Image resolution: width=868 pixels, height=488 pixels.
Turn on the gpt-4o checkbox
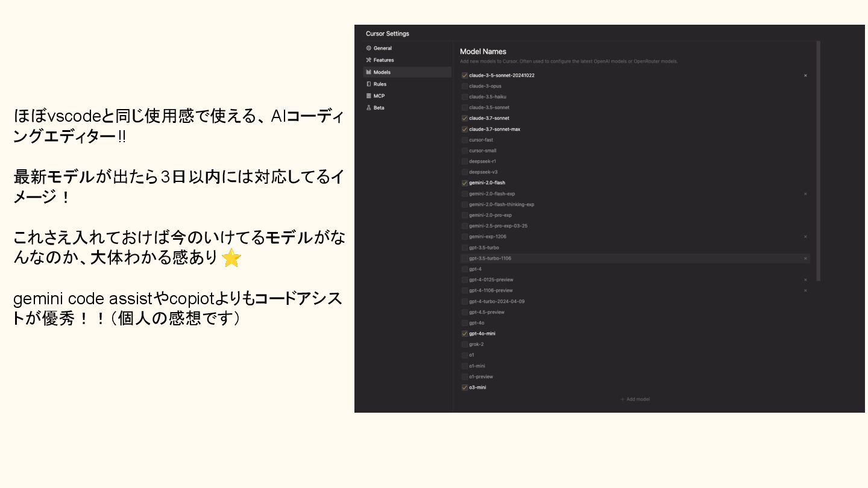(x=465, y=323)
